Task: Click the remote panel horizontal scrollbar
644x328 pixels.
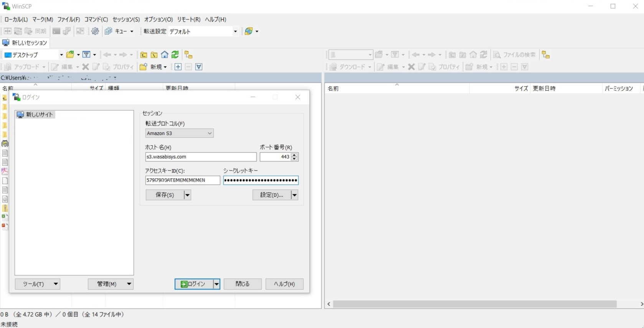Action: point(475,304)
